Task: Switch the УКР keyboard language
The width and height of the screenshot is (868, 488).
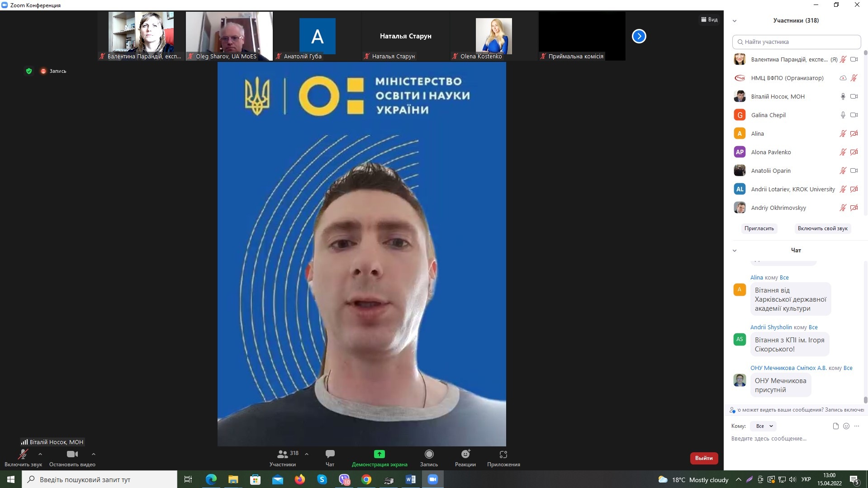Action: click(x=806, y=479)
